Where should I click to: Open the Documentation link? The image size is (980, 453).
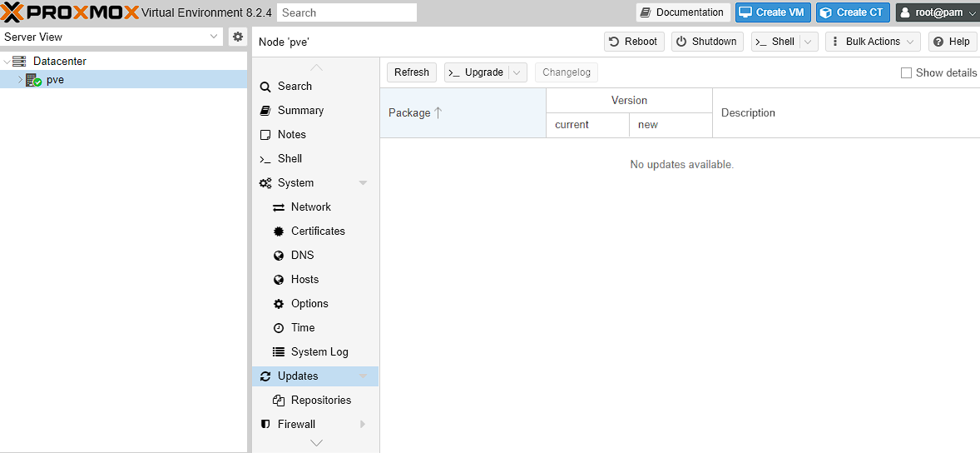[x=682, y=12]
